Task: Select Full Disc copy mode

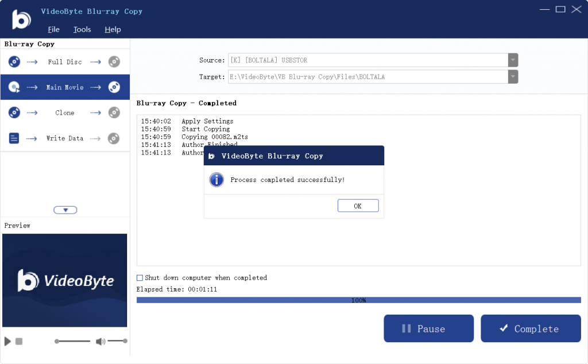Action: pyautogui.click(x=65, y=62)
